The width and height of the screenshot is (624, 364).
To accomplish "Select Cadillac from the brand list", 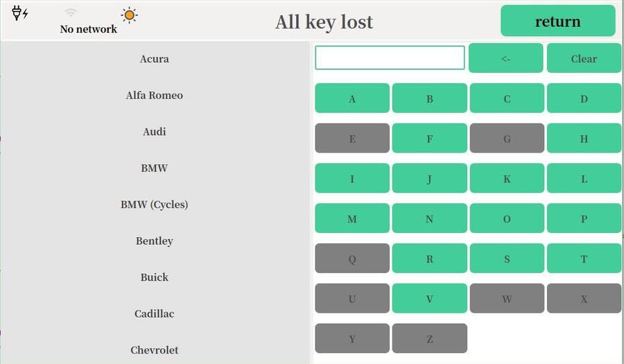I will click(x=154, y=314).
